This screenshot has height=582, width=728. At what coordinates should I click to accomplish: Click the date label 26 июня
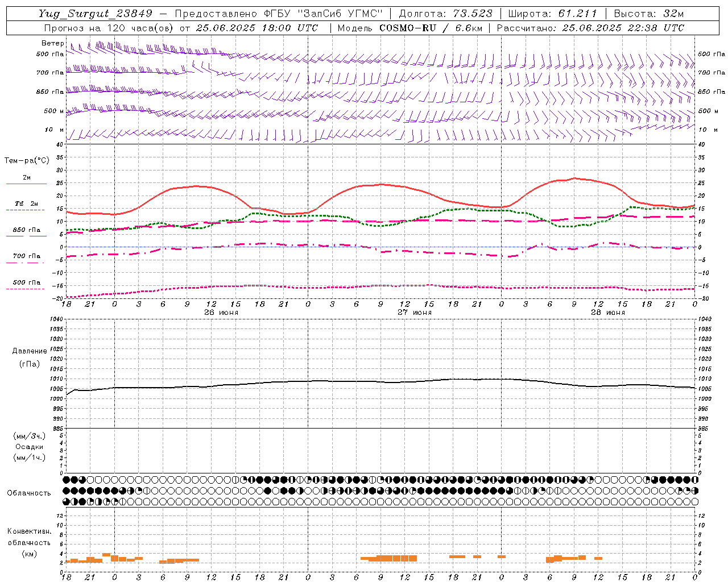click(x=221, y=313)
